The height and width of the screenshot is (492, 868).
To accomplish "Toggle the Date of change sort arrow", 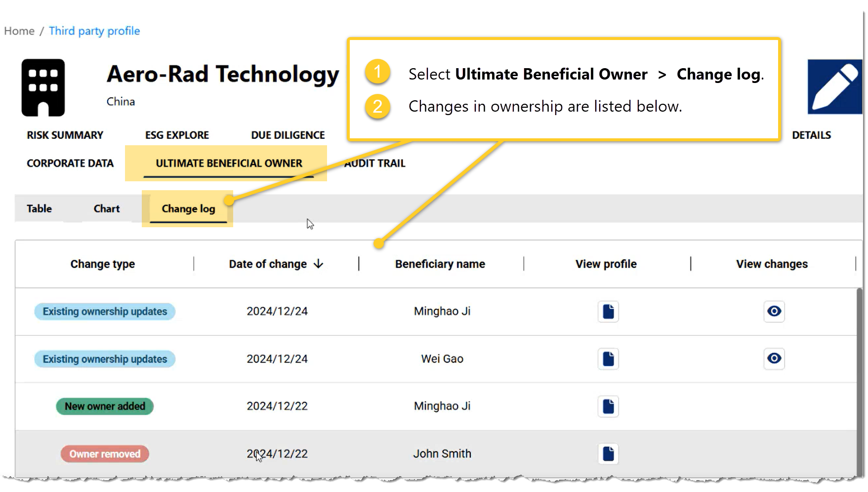I will coord(318,264).
